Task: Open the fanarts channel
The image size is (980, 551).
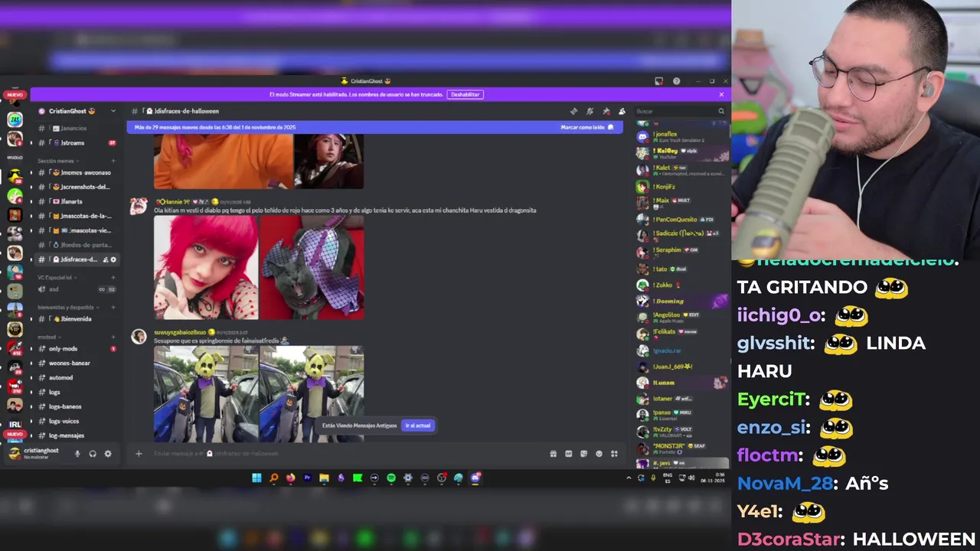Action: coord(77,201)
